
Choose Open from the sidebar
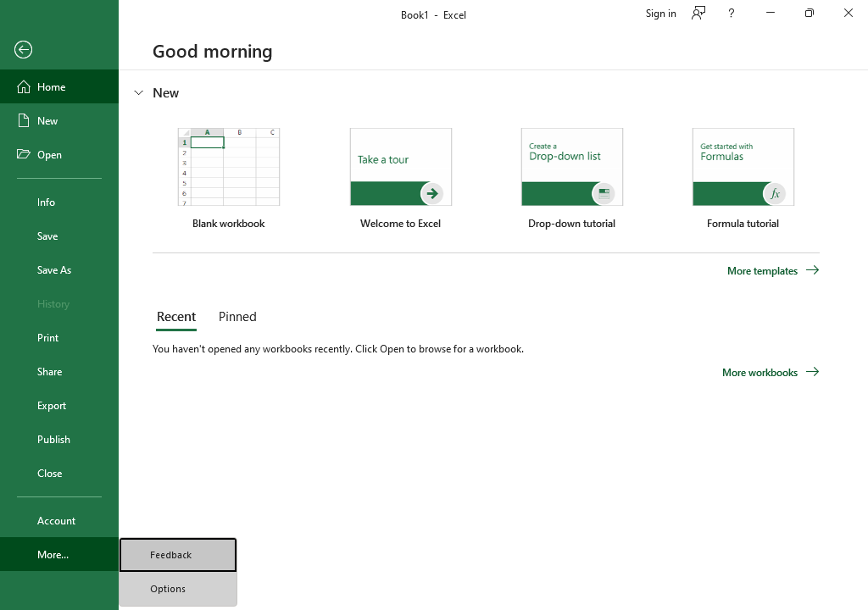59,154
